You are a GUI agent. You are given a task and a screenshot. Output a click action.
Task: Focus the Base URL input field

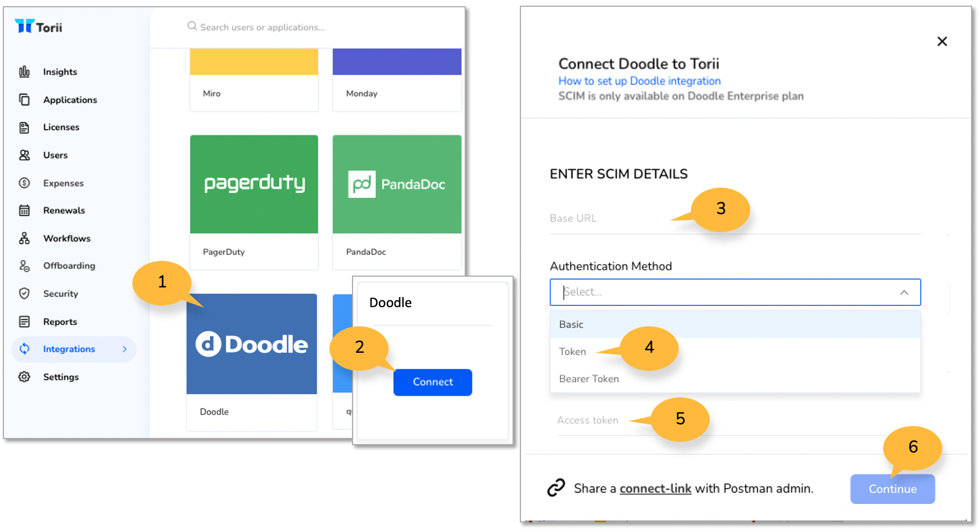735,219
